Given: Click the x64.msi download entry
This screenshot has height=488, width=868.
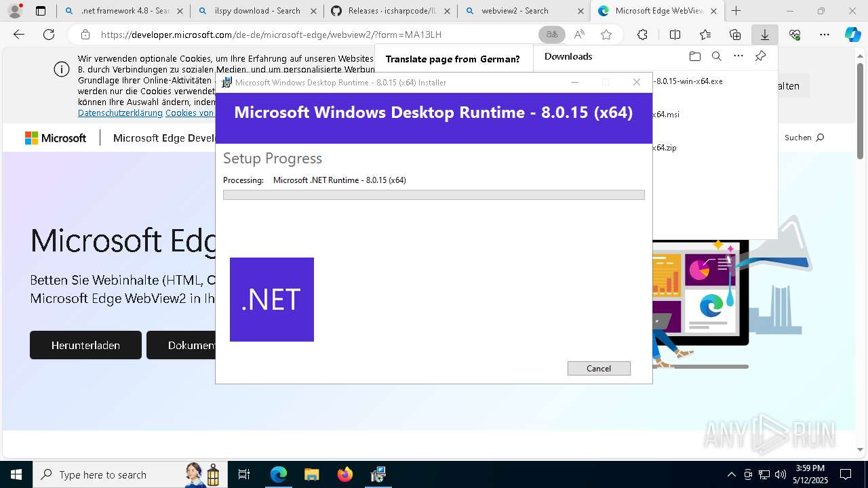Looking at the screenshot, I should point(666,115).
